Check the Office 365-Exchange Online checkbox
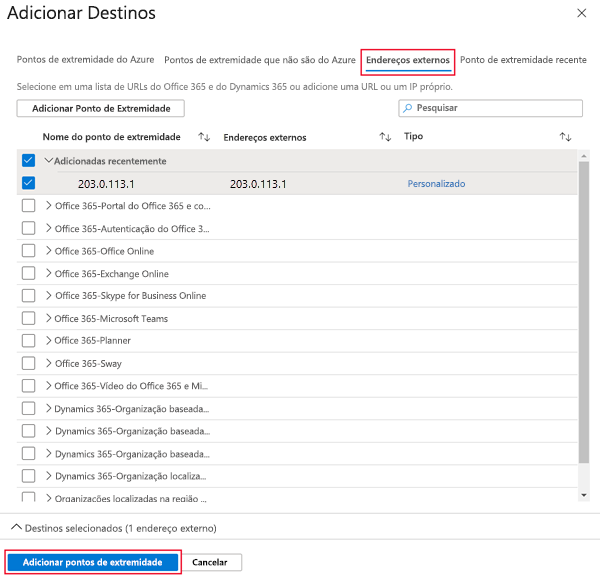 coord(28,273)
